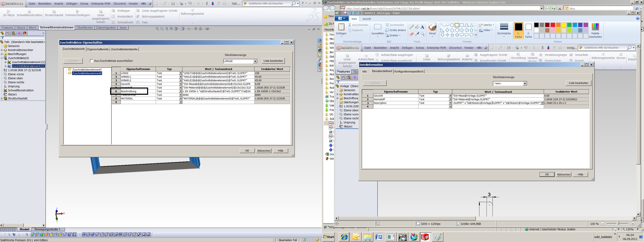Open Internet Explorer from the taskbar
644x242 pixels.
344,237
